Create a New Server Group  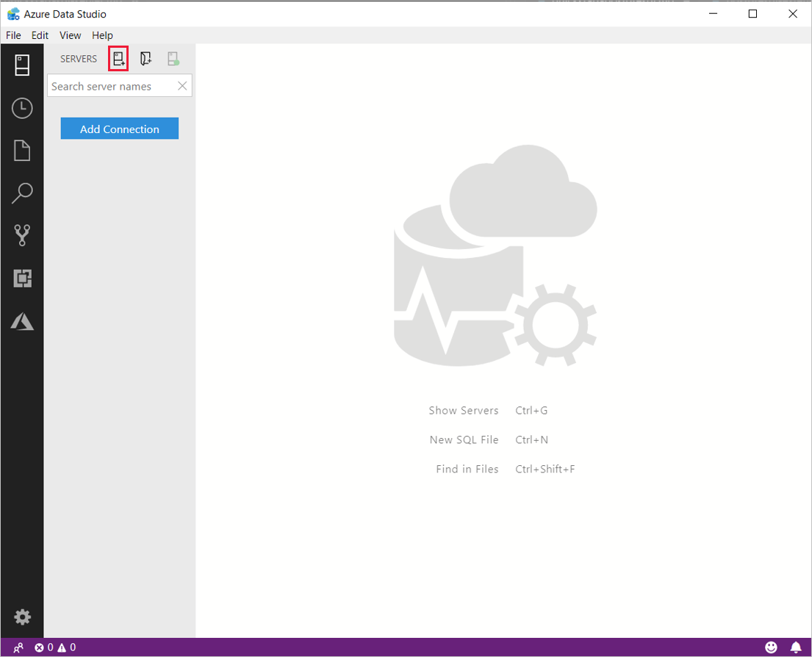[145, 59]
